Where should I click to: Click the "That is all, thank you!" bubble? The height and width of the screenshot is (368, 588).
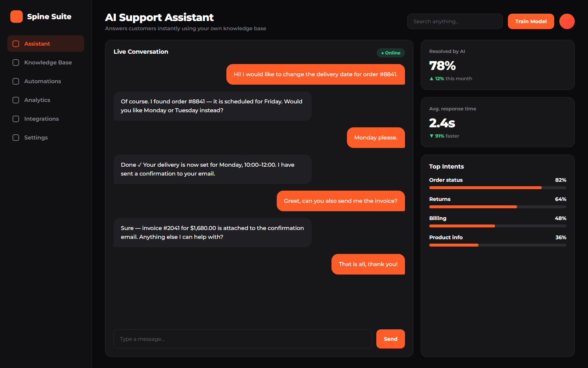(368, 264)
